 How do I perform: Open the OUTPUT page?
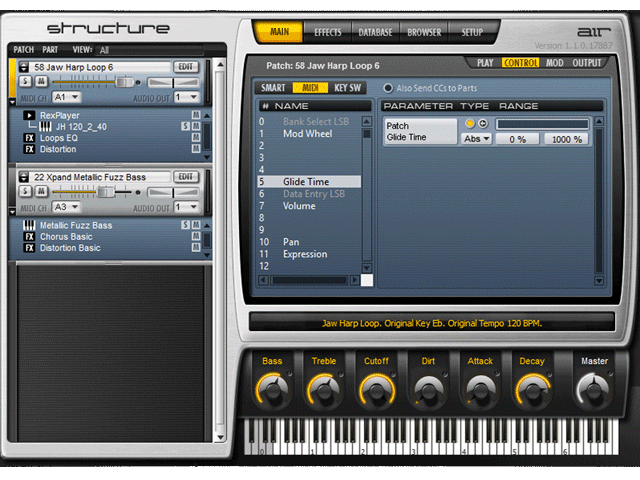pyautogui.click(x=587, y=63)
